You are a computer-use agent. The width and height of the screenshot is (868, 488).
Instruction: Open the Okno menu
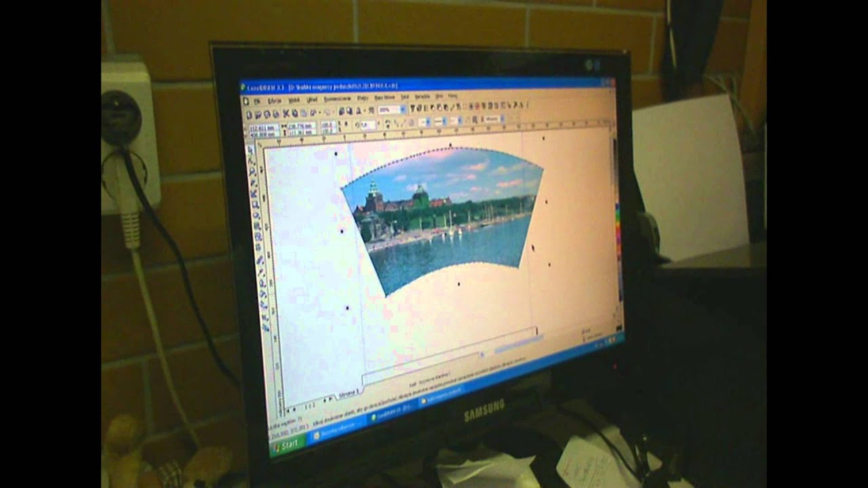(x=439, y=96)
